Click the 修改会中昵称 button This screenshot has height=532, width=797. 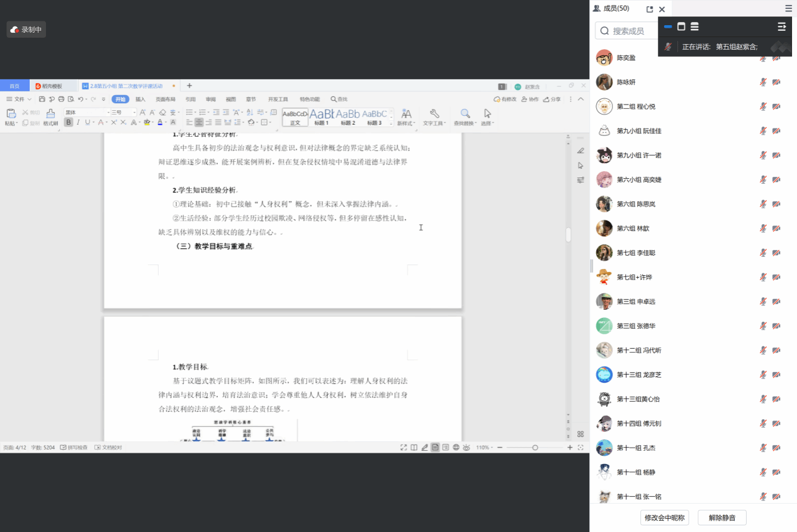665,518
